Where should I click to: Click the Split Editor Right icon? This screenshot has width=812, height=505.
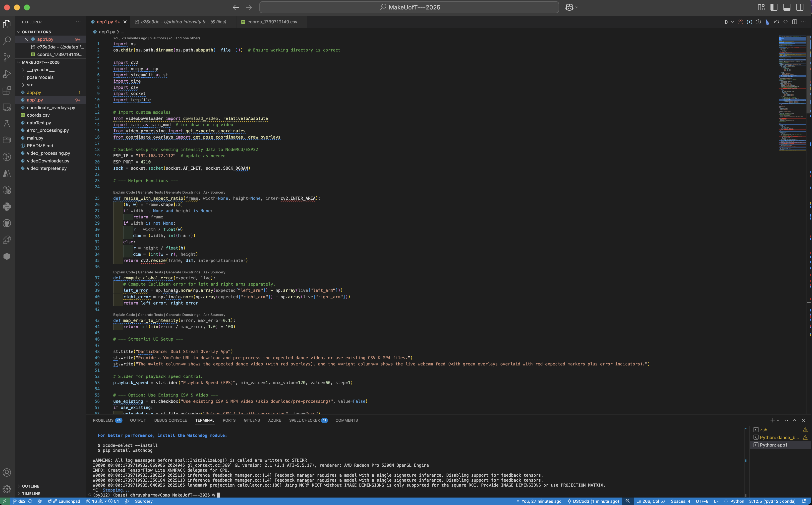794,22
